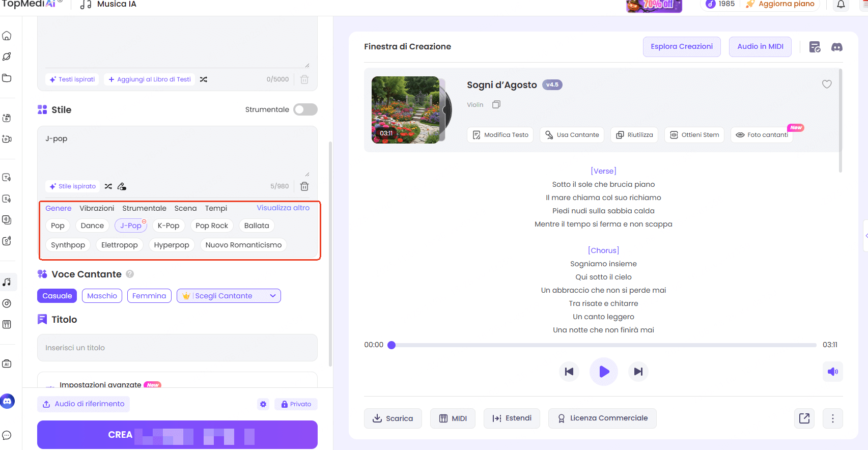Screen dimensions: 868x450
Task: Switch to the Vibrazioni style tab
Action: click(97, 208)
